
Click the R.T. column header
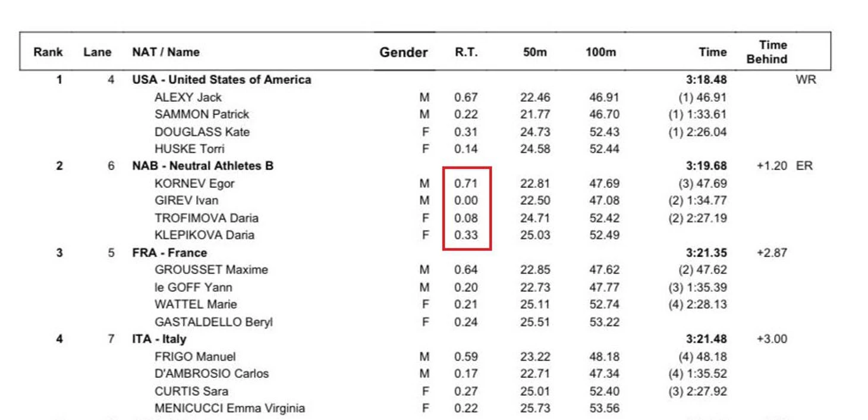(466, 52)
